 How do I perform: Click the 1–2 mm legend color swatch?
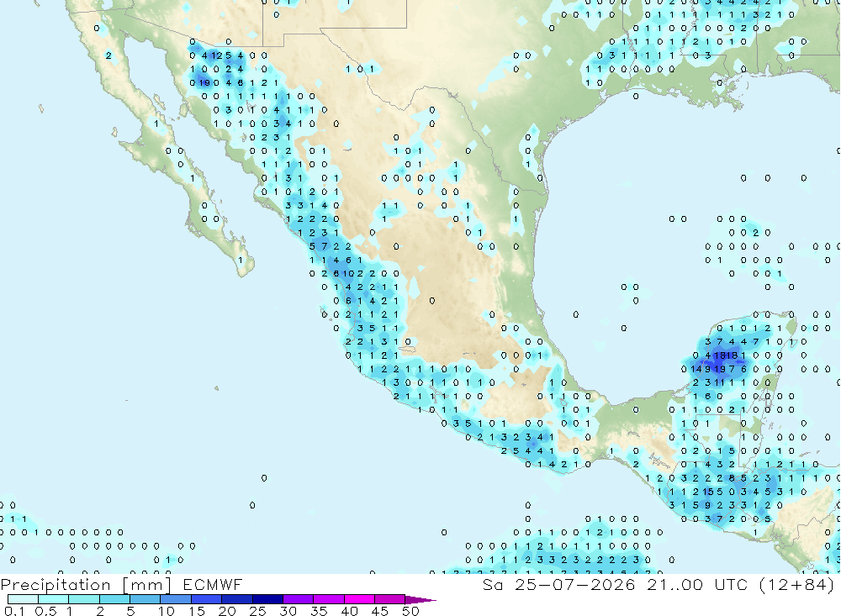pyautogui.click(x=84, y=599)
